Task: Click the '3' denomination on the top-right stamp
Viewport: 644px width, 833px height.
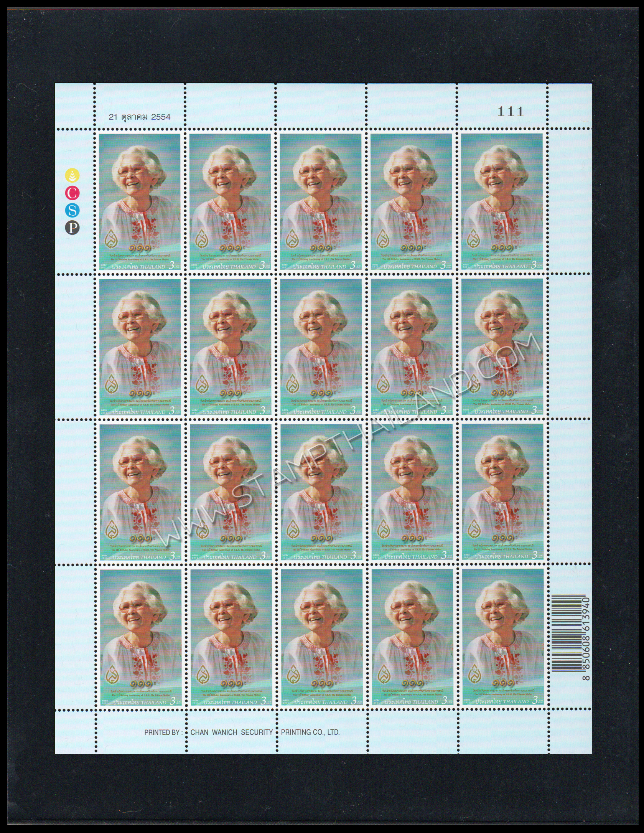Action: point(534,266)
